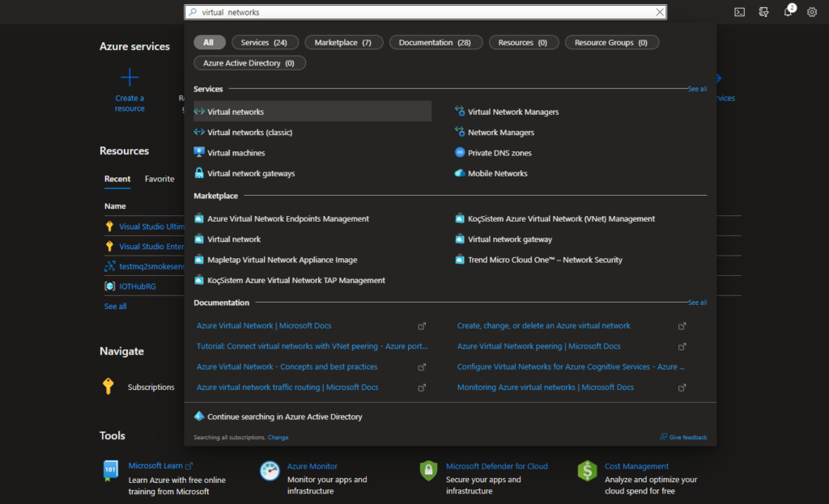See all Services results
829x504 pixels.
(697, 89)
